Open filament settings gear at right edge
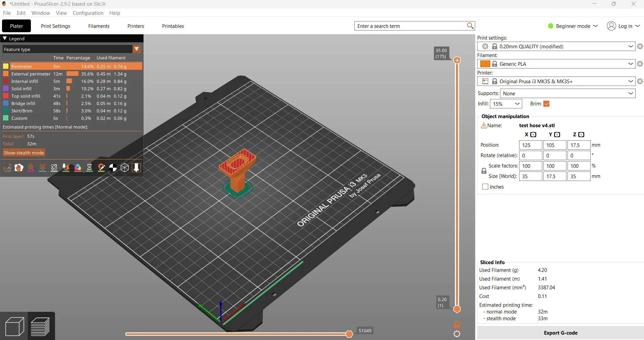644x340 pixels. tap(640, 64)
